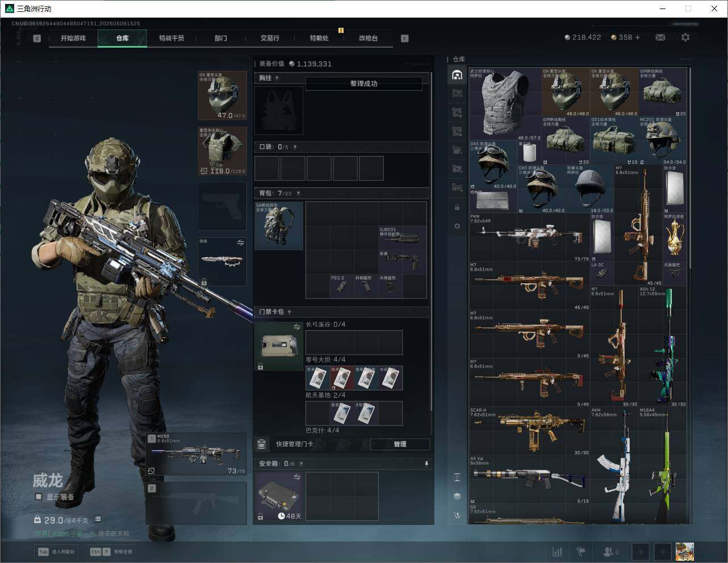The height and width of the screenshot is (563, 728).
Task: Select the 仓库 tab
Action: pos(122,38)
